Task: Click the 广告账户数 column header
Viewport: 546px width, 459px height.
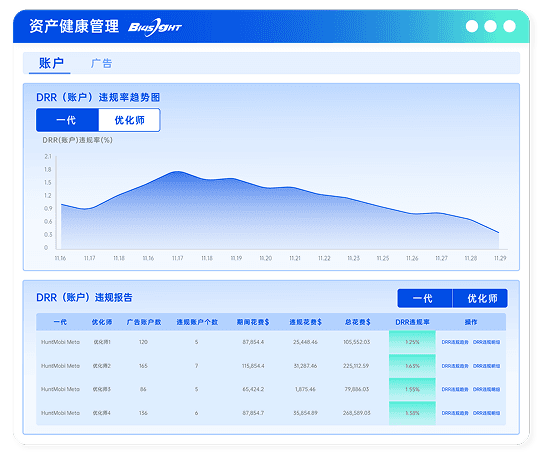Action: pyautogui.click(x=143, y=322)
